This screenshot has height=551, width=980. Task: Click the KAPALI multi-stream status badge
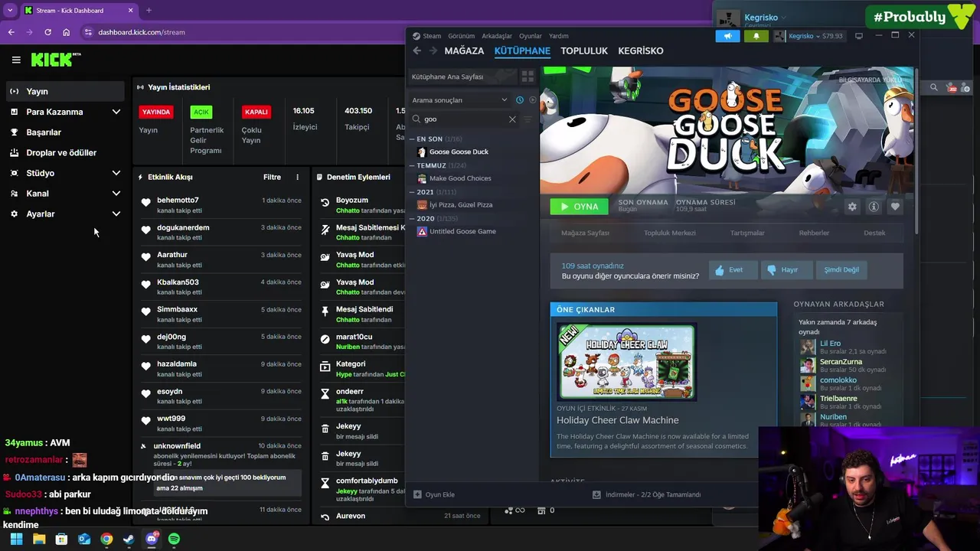click(x=256, y=112)
